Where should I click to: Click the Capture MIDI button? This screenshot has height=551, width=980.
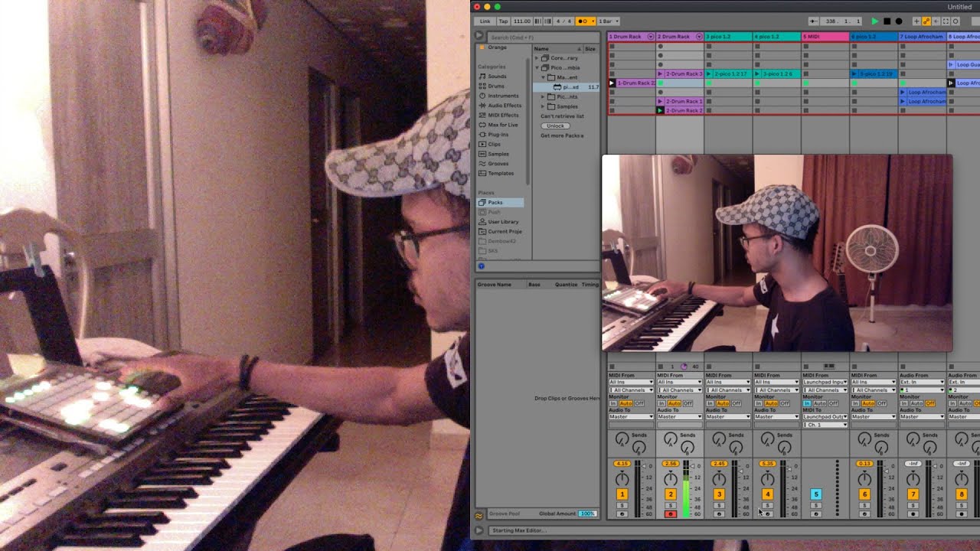click(946, 21)
